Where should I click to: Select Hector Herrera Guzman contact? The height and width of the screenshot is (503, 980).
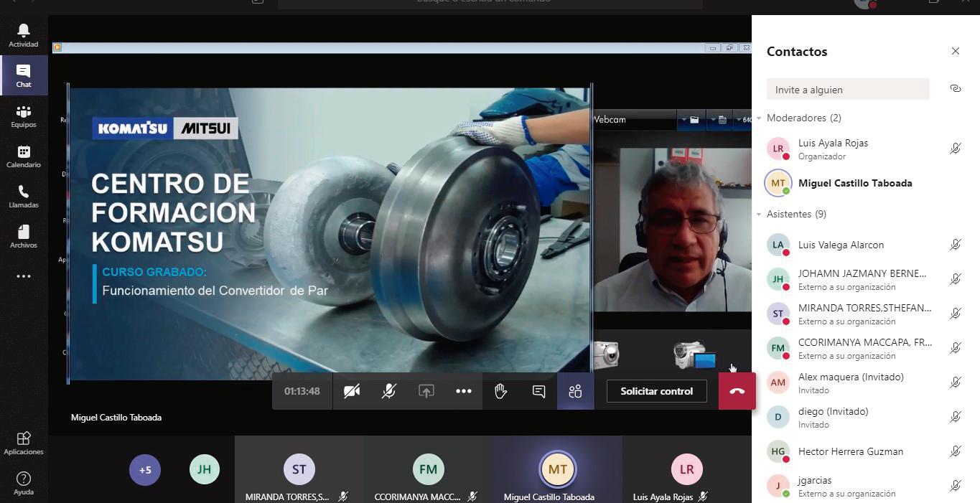coord(865,451)
